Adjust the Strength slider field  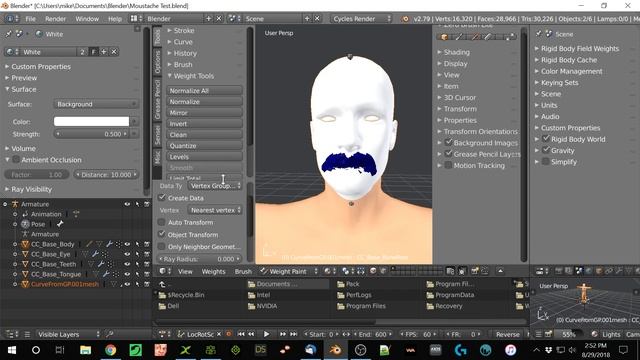[92, 134]
